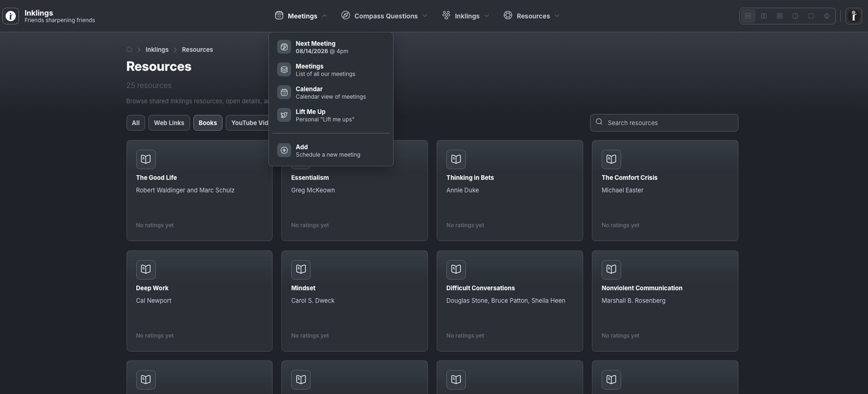The height and width of the screenshot is (394, 868).
Task: Click author name Carol S. Dweck
Action: [x=312, y=301]
